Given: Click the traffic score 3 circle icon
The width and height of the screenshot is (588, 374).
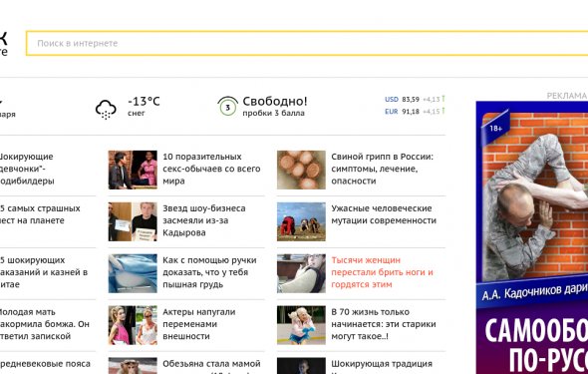Looking at the screenshot, I should coord(227,106).
